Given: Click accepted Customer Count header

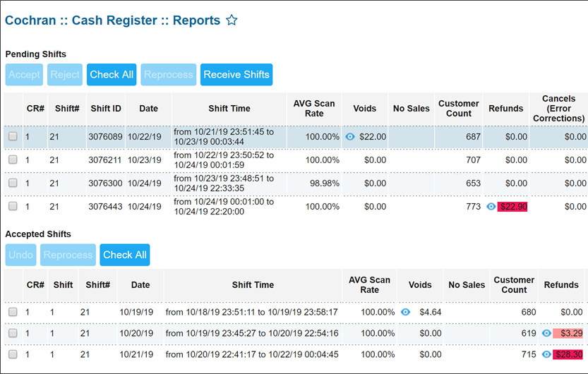Looking at the screenshot, I should point(514,285).
